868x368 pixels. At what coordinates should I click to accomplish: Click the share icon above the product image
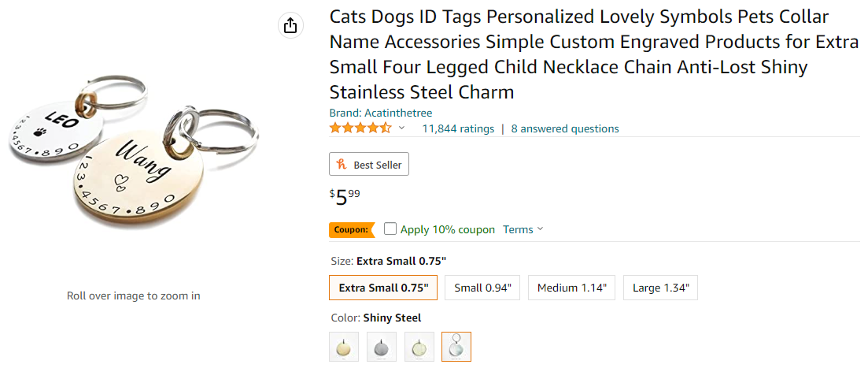(290, 26)
